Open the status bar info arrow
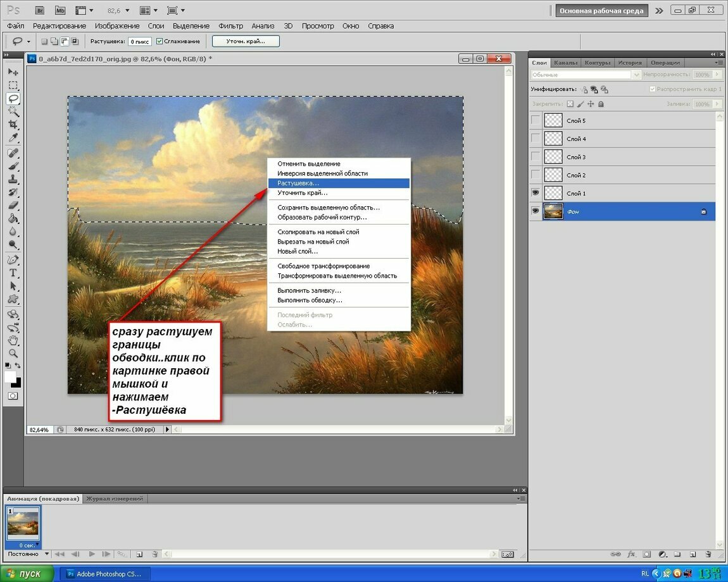This screenshot has height=582, width=728. [167, 430]
